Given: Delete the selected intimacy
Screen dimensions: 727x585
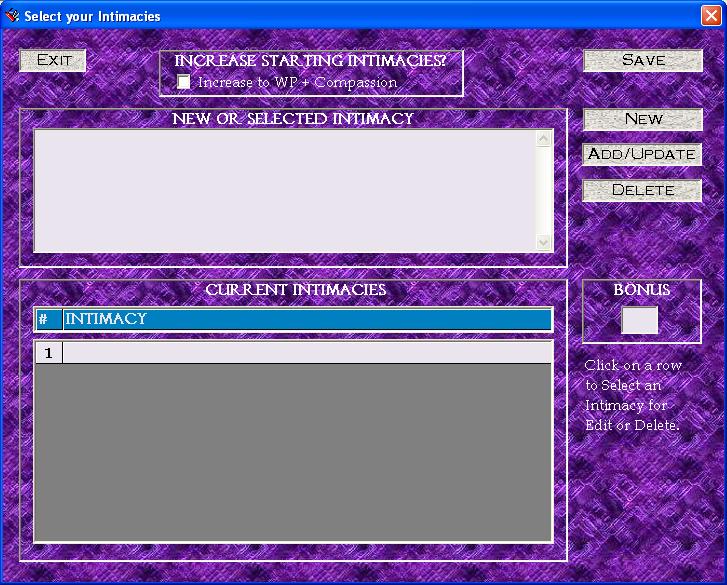Looking at the screenshot, I should coord(642,190).
